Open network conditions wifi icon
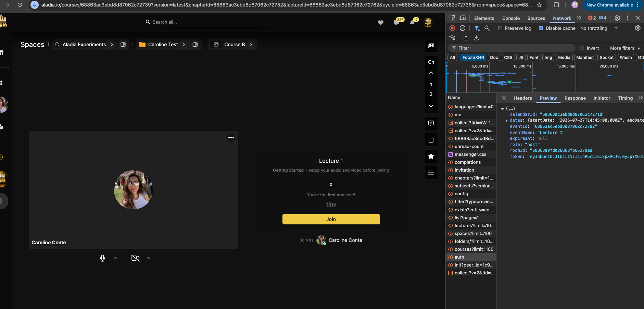The image size is (644, 309). pyautogui.click(x=453, y=38)
